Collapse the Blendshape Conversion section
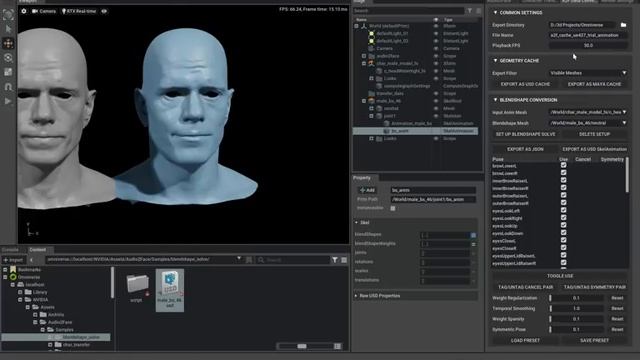The width and height of the screenshot is (640, 360). [x=496, y=100]
